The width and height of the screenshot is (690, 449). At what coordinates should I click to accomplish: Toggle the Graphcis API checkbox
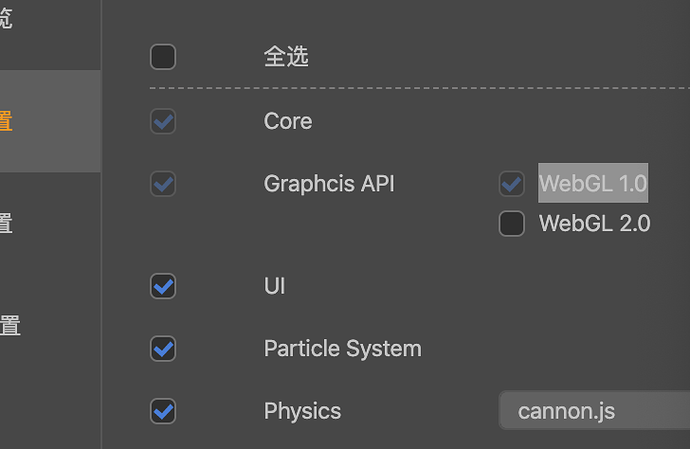tap(163, 184)
